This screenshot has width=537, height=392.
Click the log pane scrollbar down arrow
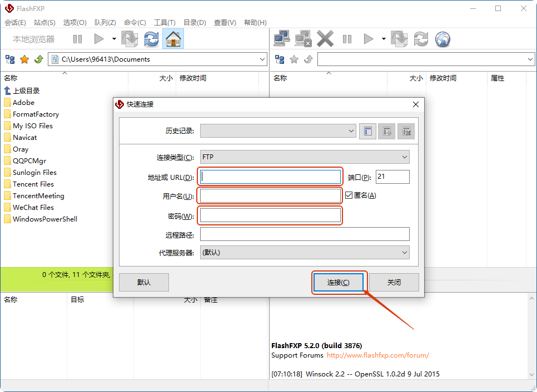pyautogui.click(x=531, y=375)
